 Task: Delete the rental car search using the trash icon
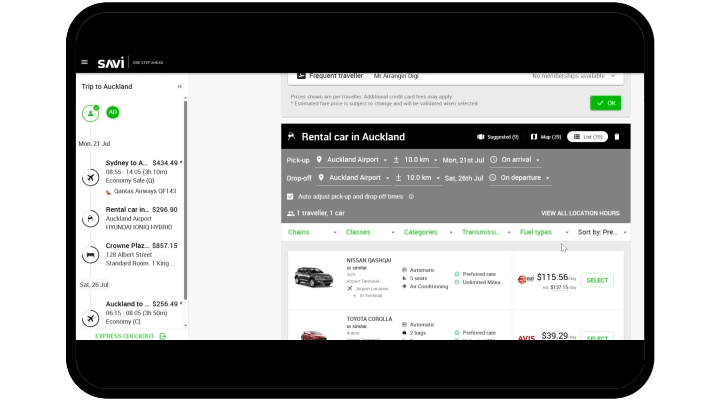click(x=617, y=136)
